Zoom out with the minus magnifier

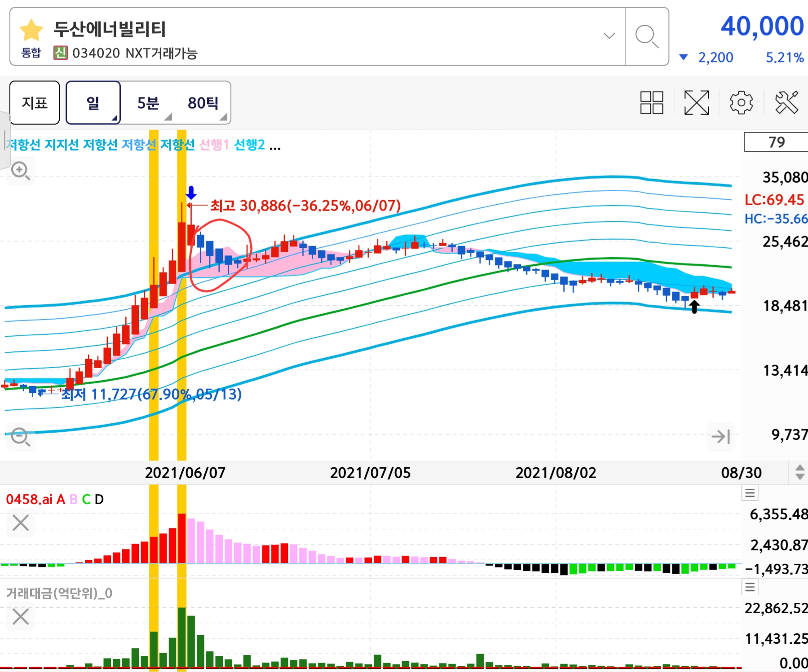click(x=21, y=437)
